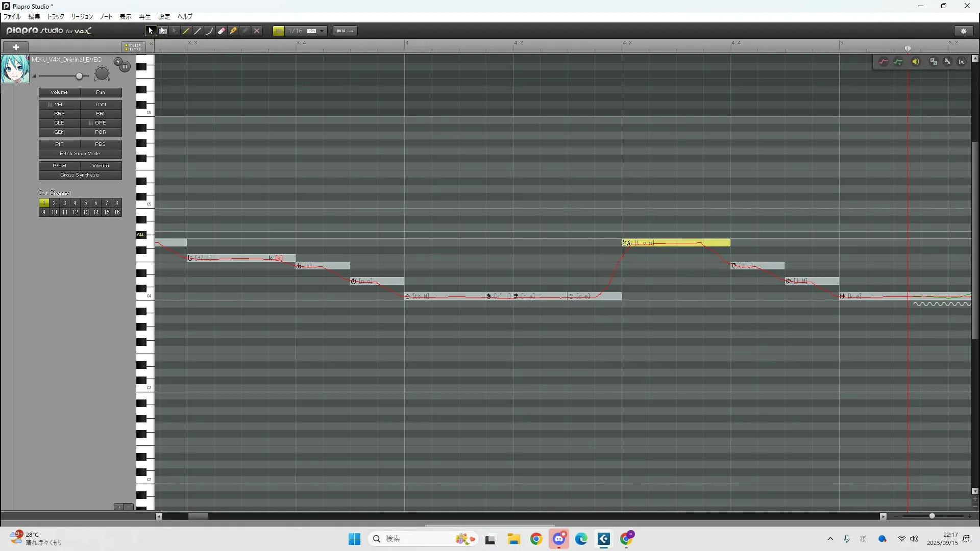
Task: Click the lyrics あA display icon
Action: tap(947, 62)
